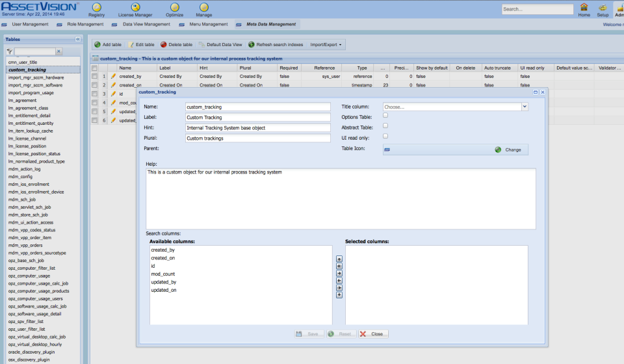Image resolution: width=624 pixels, height=364 pixels.
Task: Clear the table filter with X icon
Action: 58,51
